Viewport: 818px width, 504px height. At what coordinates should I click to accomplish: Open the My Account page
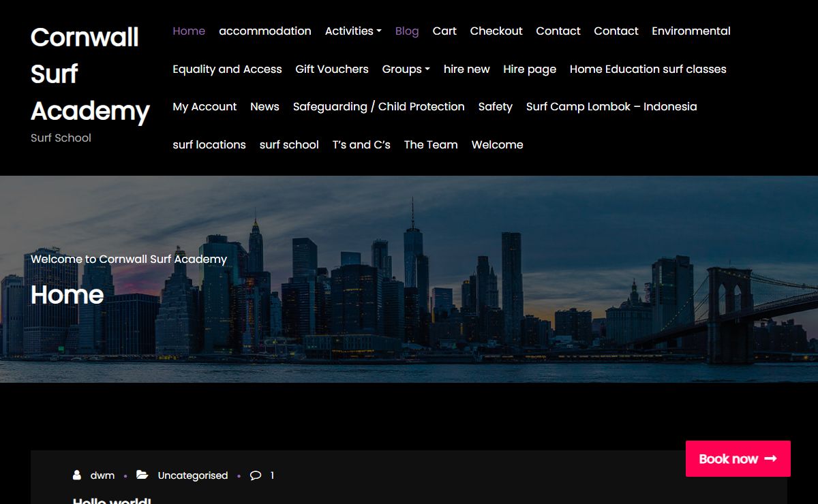204,107
